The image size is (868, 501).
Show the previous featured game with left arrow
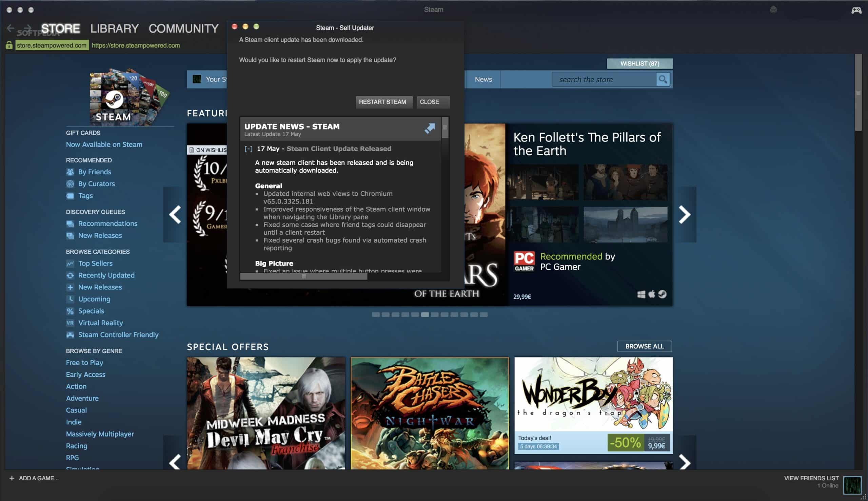[x=175, y=215]
